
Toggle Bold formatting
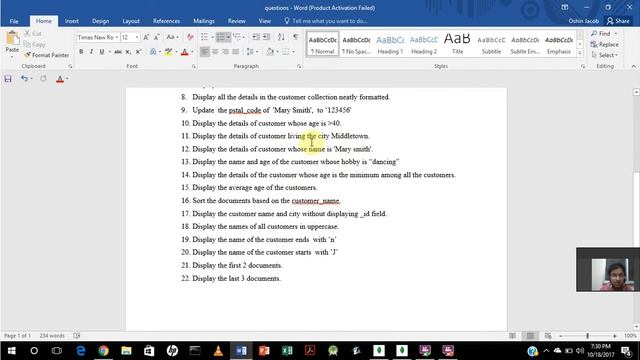tap(81, 52)
